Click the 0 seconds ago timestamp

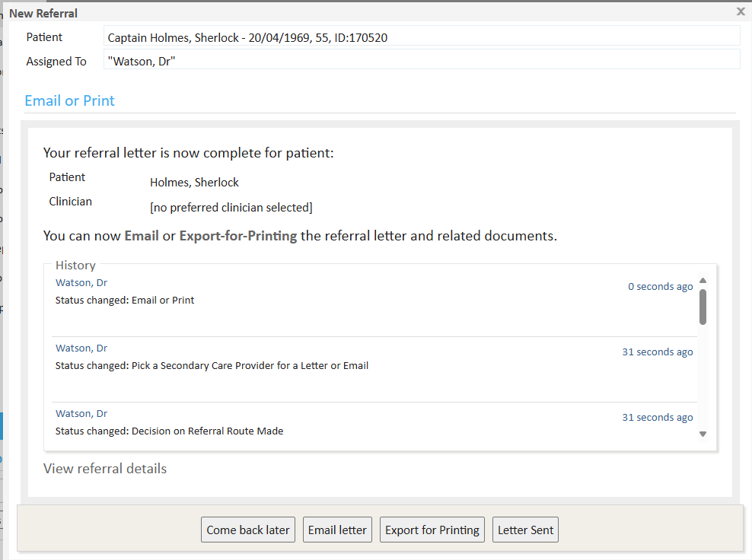click(x=660, y=287)
